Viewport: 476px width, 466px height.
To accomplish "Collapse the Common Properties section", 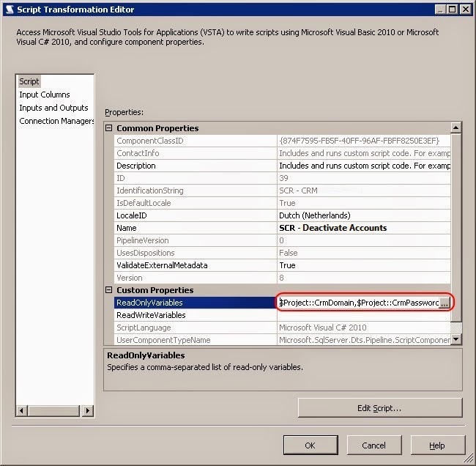I will [x=108, y=128].
